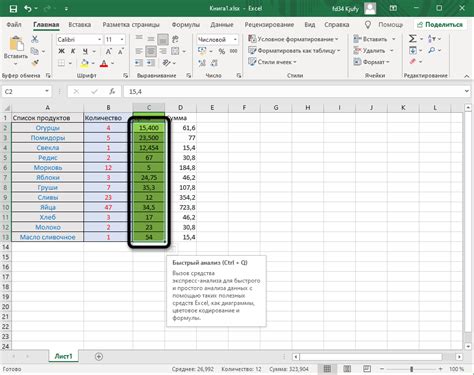Viewport: 474px width, 375px height.
Task: Open the Формат cells menu
Action: (x=371, y=62)
